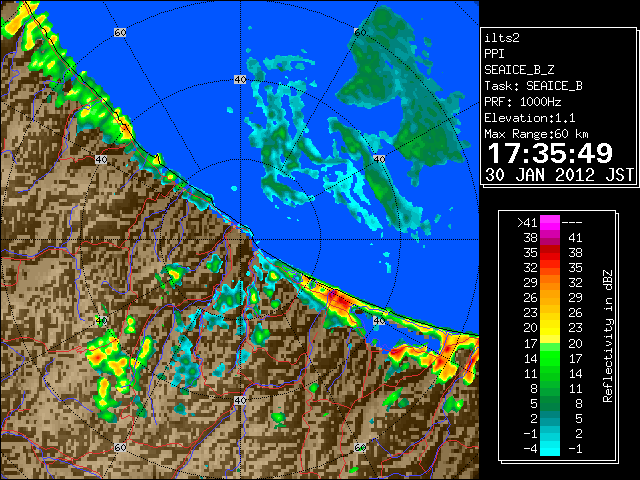Viewport: 640px width, 480px height.
Task: Click the "---" legend label
Action: pyautogui.click(x=572, y=223)
